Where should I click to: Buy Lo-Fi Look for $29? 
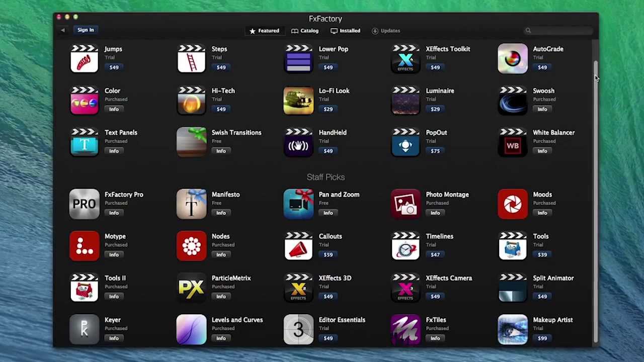[328, 109]
